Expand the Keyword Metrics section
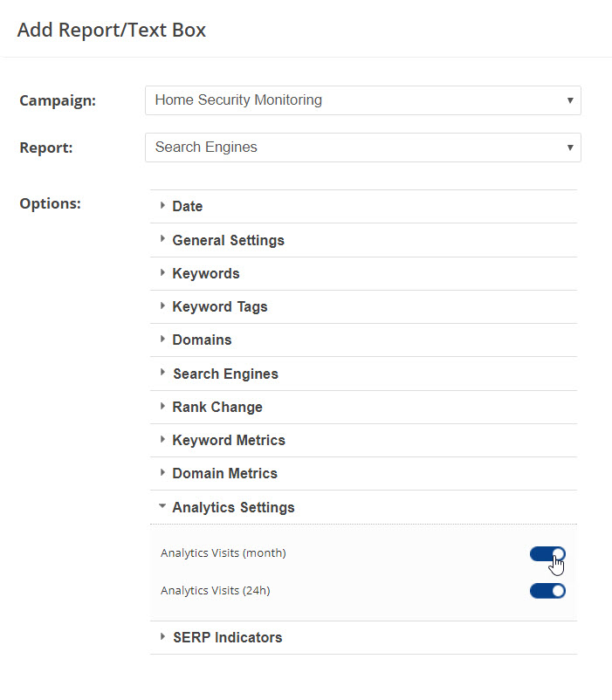 pos(229,440)
